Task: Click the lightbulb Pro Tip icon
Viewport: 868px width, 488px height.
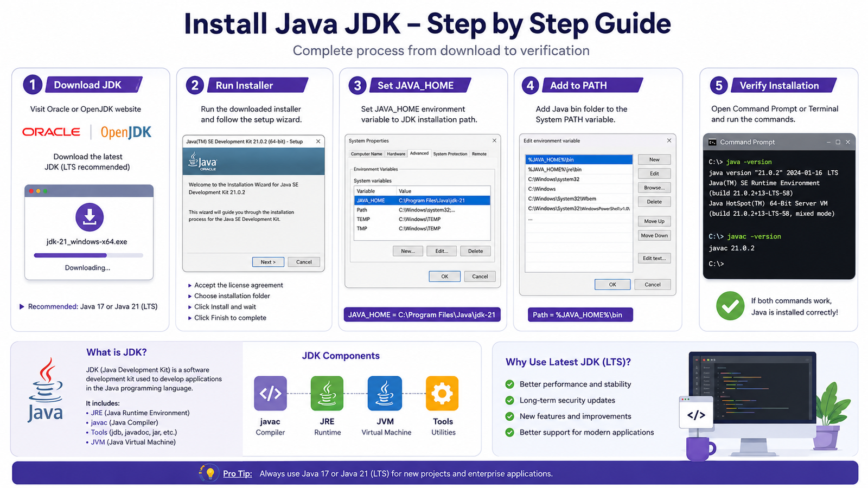Action: point(209,473)
